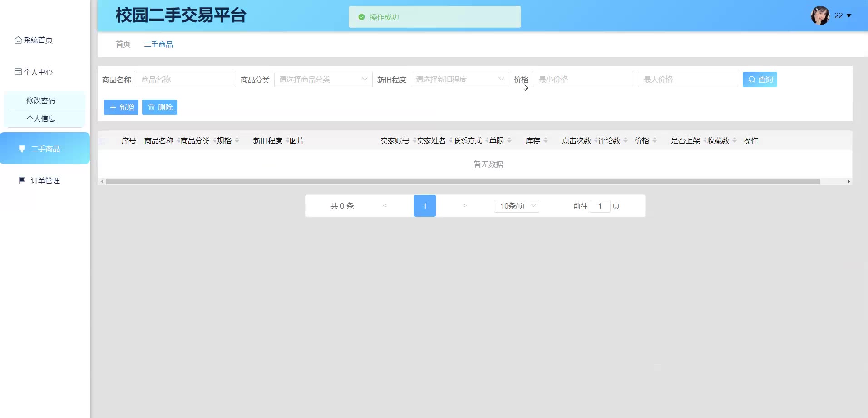Switch to the 首页 breadcrumb tab

[123, 44]
